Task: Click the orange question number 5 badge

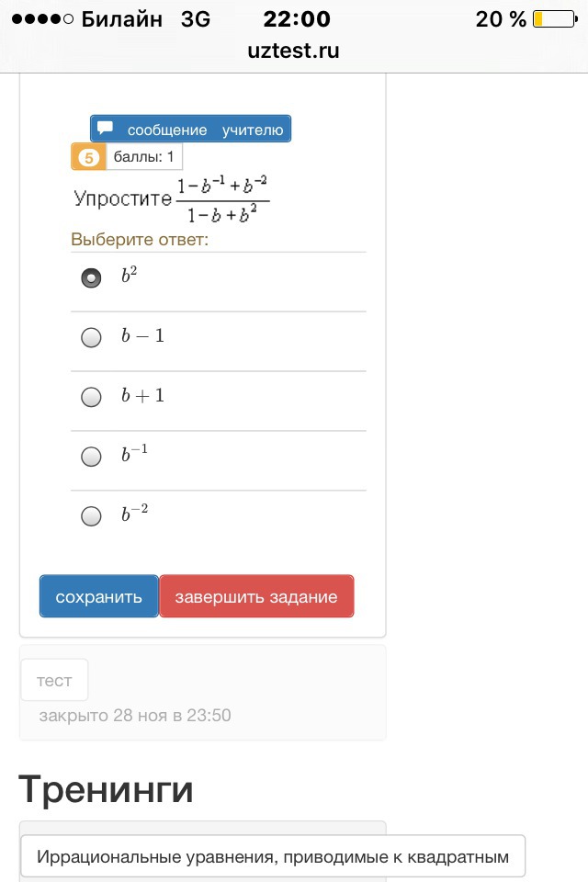Action: [89, 157]
